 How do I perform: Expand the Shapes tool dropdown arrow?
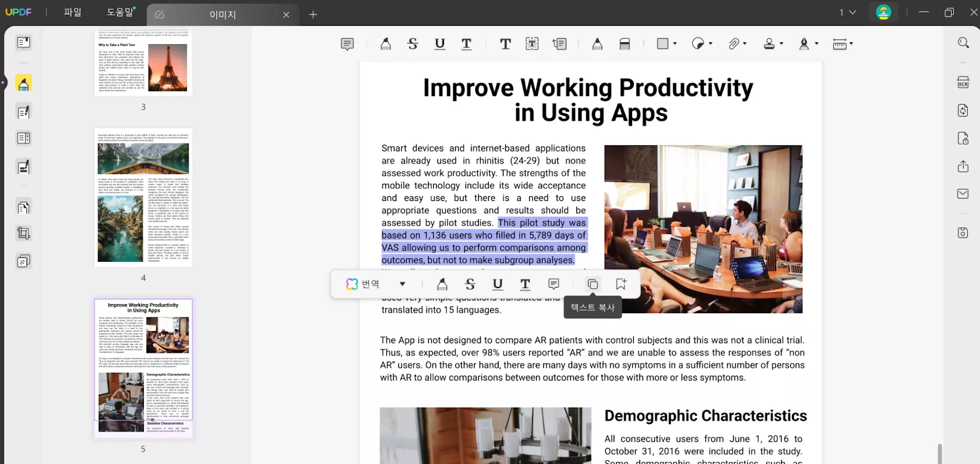pos(675,44)
